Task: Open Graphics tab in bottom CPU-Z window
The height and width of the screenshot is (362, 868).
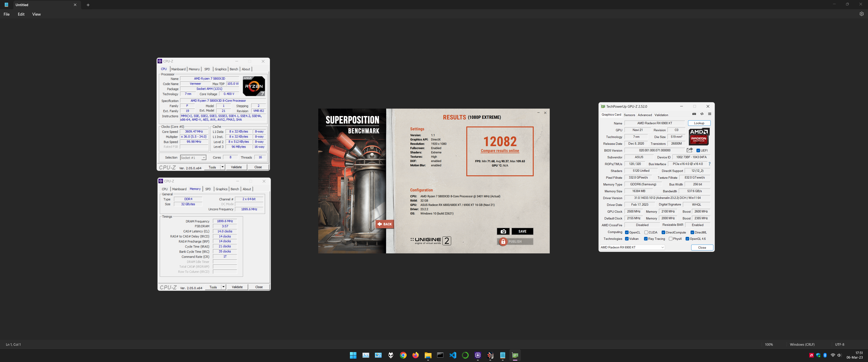Action: click(x=221, y=189)
